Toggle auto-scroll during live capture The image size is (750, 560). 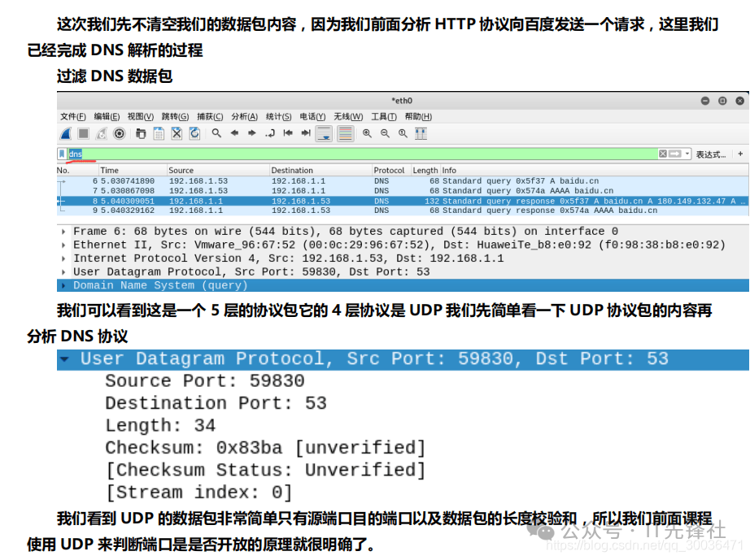click(324, 133)
